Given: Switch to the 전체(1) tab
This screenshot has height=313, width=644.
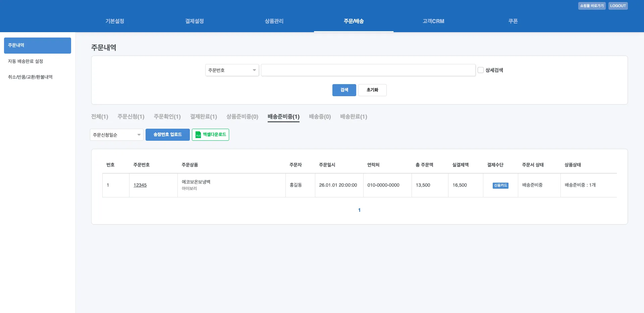Looking at the screenshot, I should click(x=100, y=117).
